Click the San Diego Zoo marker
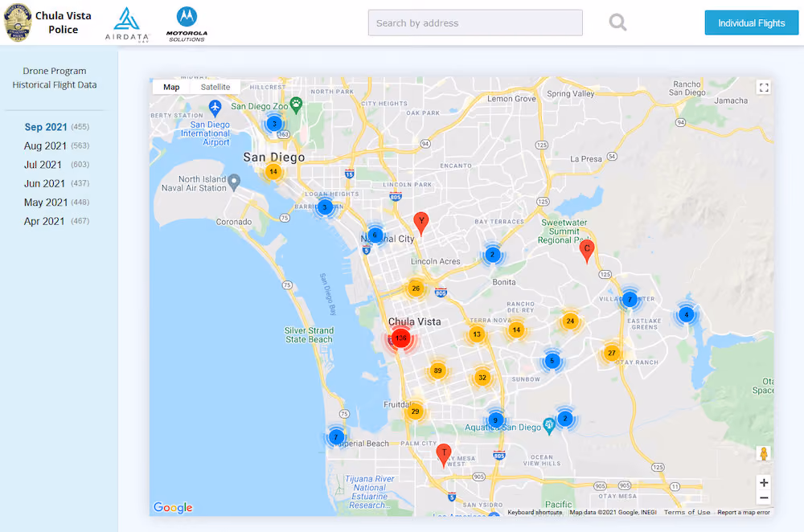804x532 pixels. (296, 105)
